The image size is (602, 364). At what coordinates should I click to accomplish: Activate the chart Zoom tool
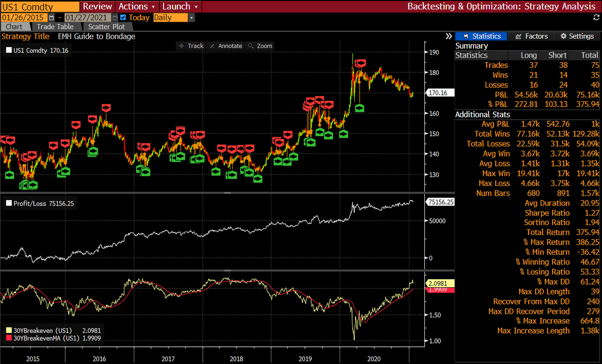click(259, 46)
